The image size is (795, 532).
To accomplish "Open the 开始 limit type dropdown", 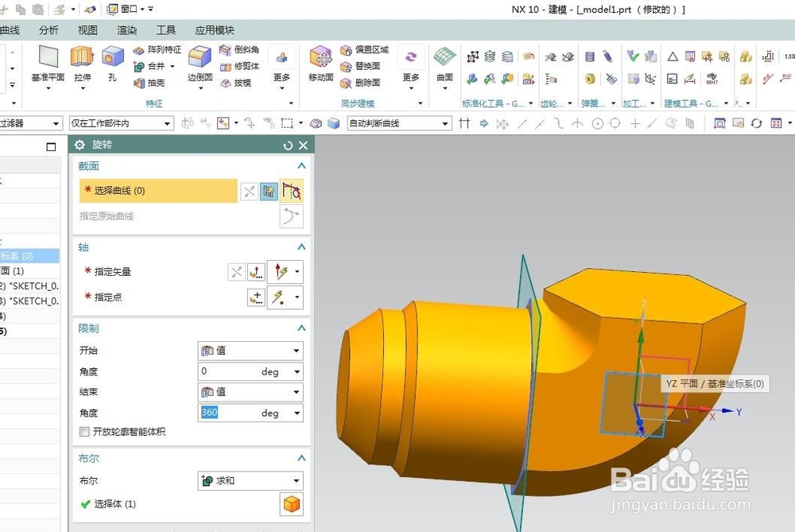I will (x=250, y=351).
